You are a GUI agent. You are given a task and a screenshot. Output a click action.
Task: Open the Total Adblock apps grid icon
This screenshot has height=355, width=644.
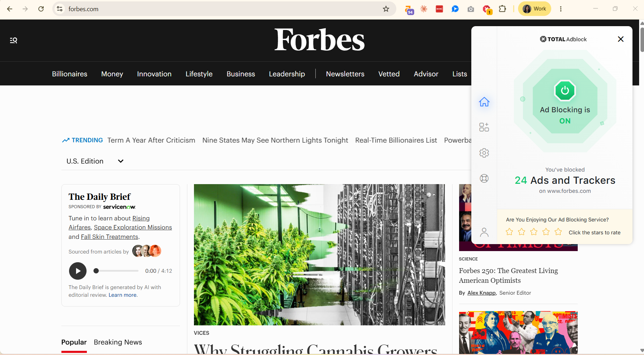(x=484, y=127)
